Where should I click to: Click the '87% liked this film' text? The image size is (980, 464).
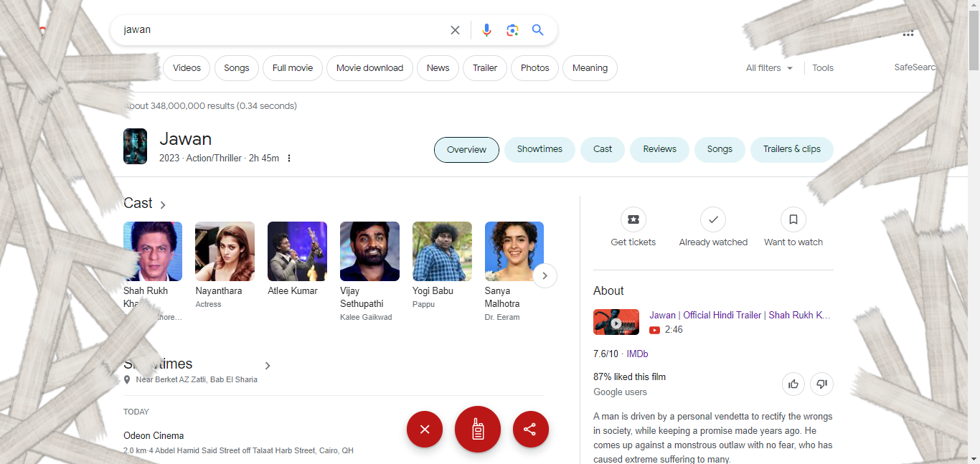(629, 377)
